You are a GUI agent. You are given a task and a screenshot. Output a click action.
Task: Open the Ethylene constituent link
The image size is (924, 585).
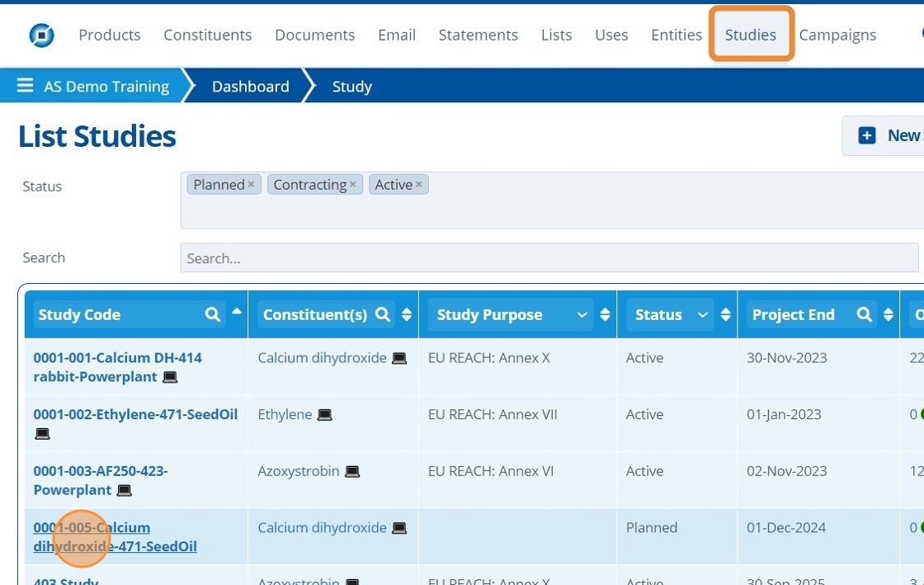tap(285, 414)
